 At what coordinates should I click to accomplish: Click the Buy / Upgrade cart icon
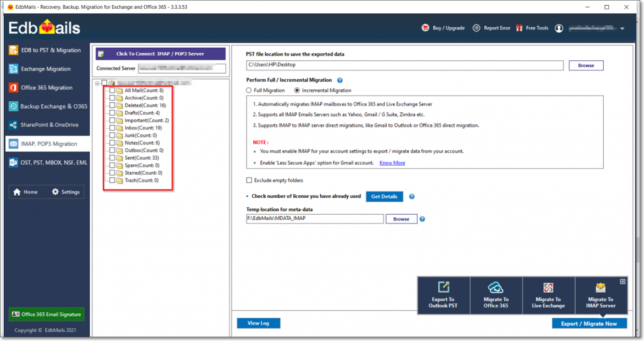coord(425,28)
